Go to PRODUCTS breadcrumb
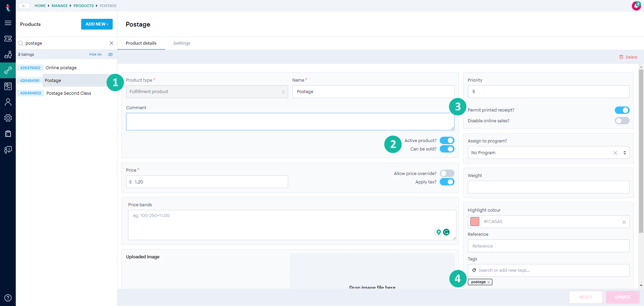This screenshot has width=644, height=306. [84, 6]
